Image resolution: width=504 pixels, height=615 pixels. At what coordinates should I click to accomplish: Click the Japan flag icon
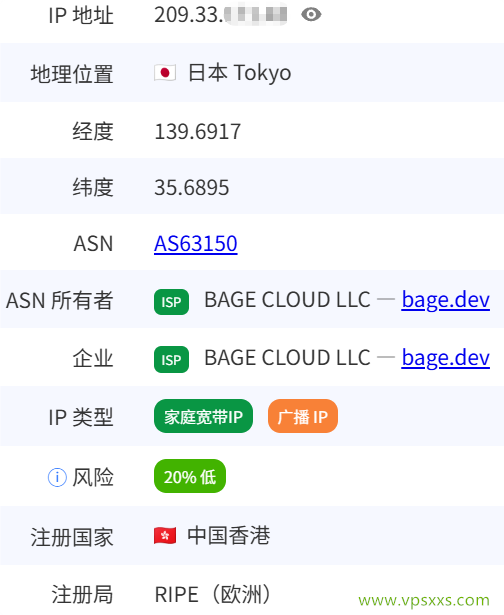(x=165, y=73)
